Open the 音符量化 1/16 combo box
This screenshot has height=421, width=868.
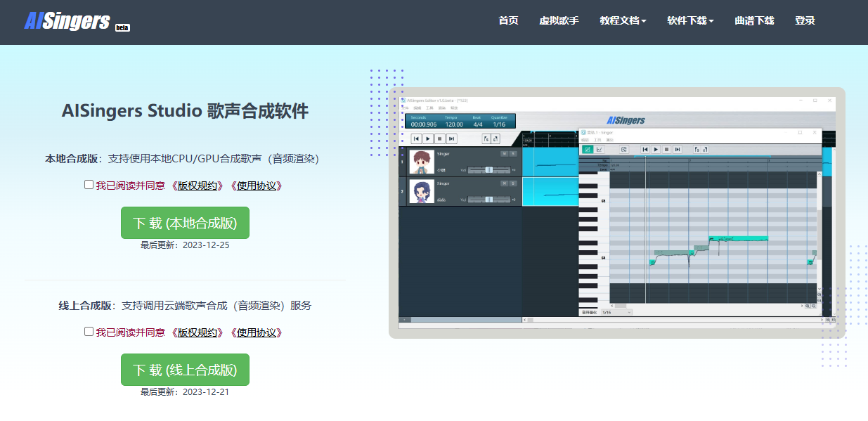[616, 312]
